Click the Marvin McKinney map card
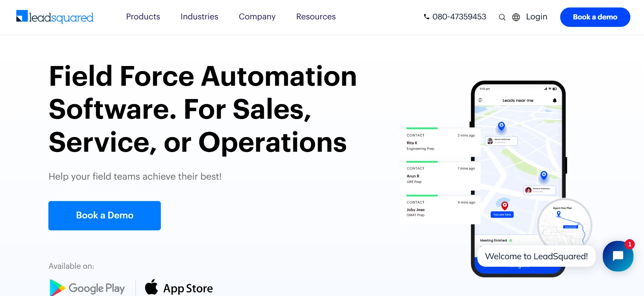Screen dimensions: 644x296 pyautogui.click(x=501, y=141)
